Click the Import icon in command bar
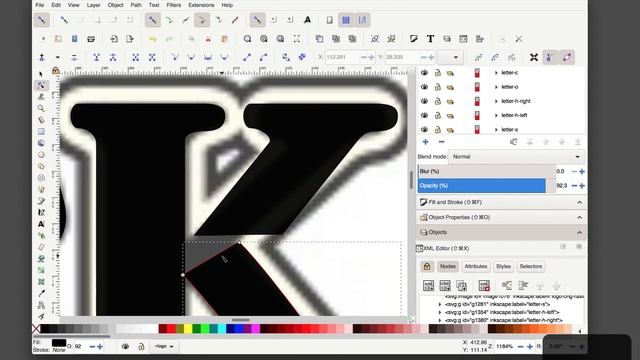Viewport: 640px width, 360px height. 113,39
